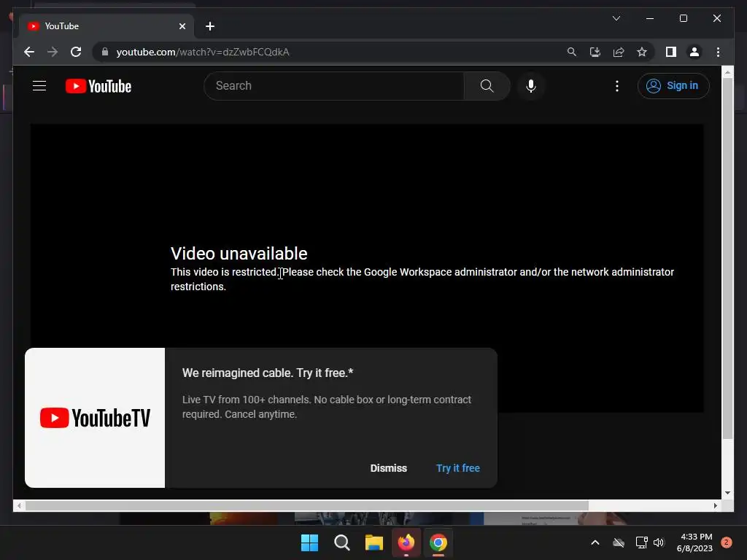Click the scroll down arrow
Viewport: 747px width, 560px height.
[727, 493]
